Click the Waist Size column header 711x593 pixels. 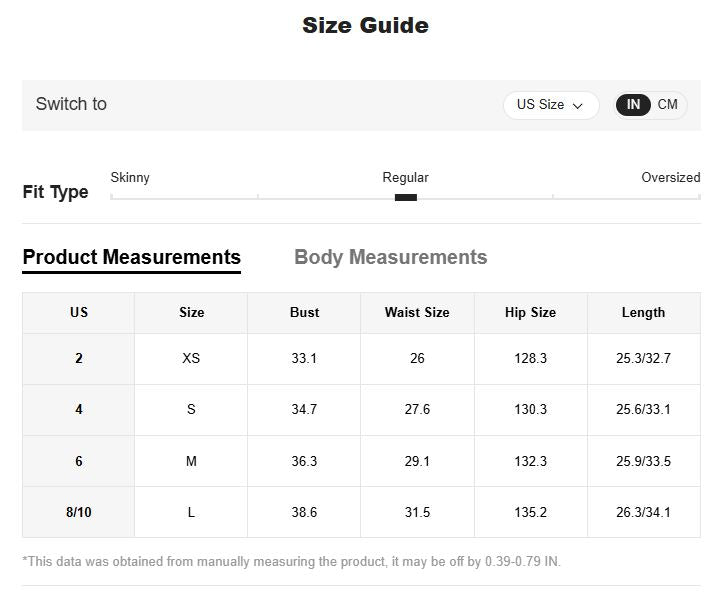(x=417, y=312)
